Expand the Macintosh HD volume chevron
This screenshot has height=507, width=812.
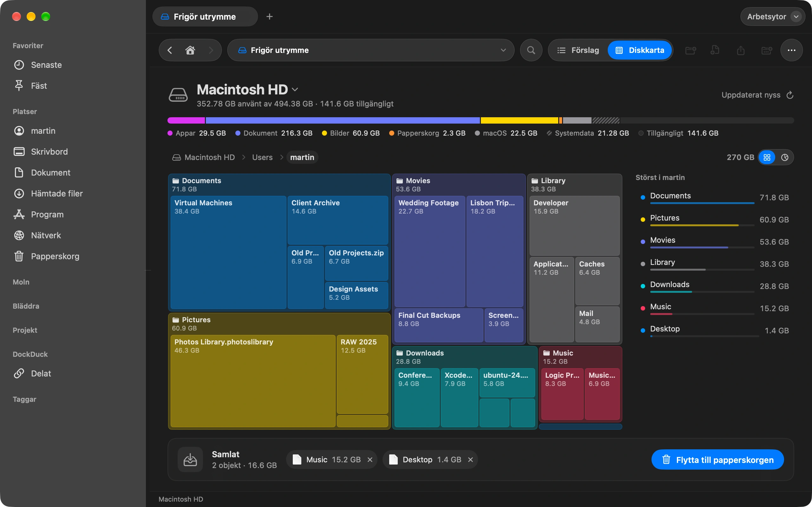pyautogui.click(x=295, y=90)
